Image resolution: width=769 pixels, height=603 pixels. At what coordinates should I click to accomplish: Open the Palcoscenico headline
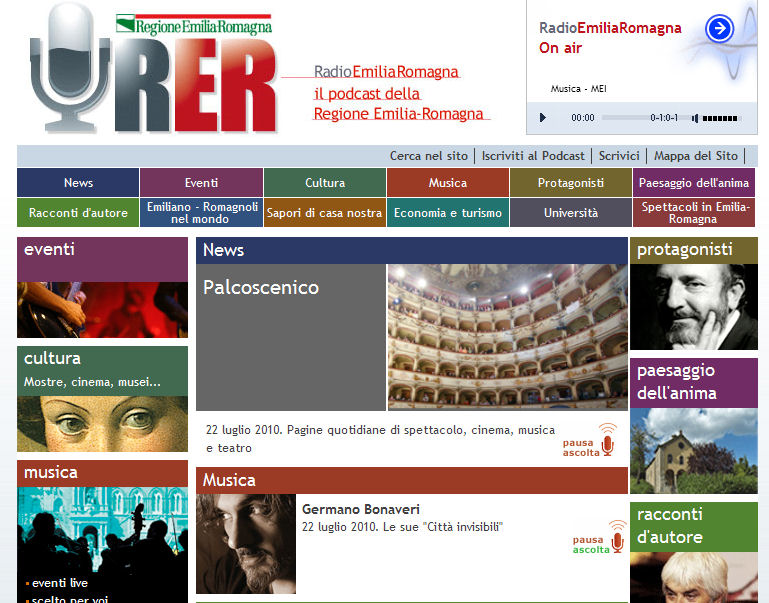point(261,287)
